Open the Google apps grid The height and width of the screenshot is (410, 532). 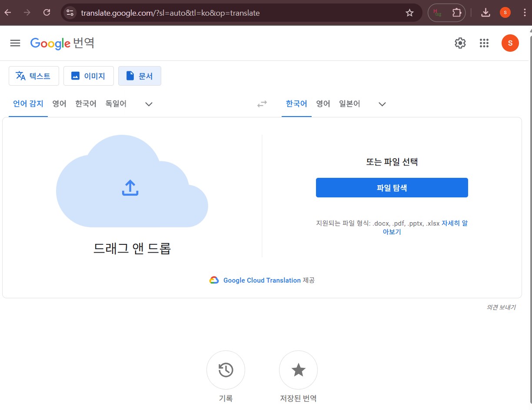coord(484,43)
